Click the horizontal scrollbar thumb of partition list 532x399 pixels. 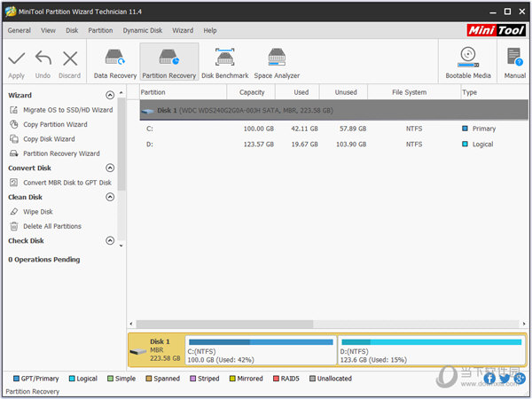(224, 324)
